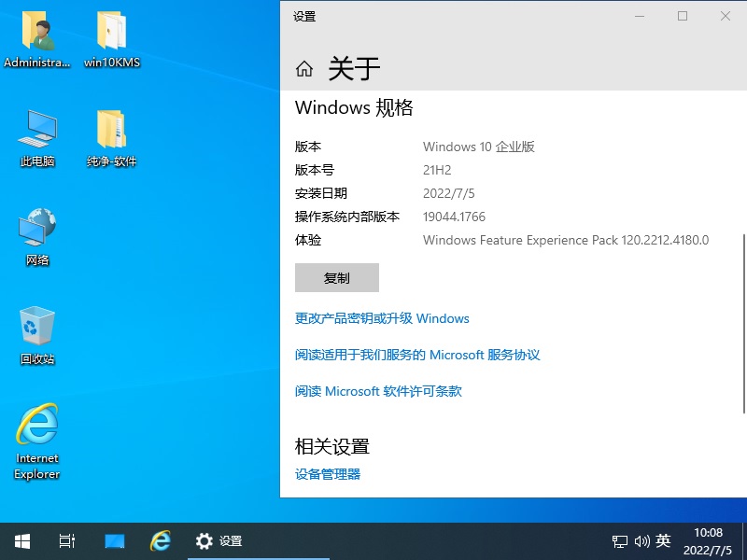Viewport: 747px width, 560px height.
Task: Click the 复制 copy button
Action: click(336, 277)
